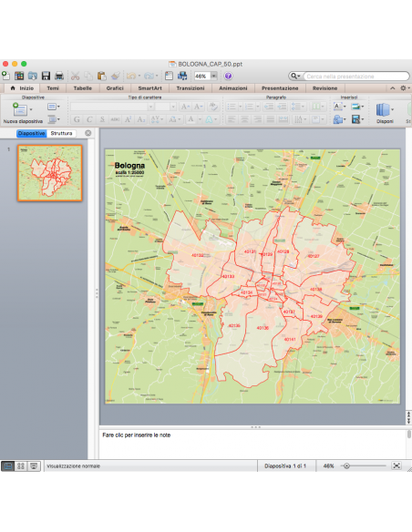Open the line spacing dropdown

298,107
